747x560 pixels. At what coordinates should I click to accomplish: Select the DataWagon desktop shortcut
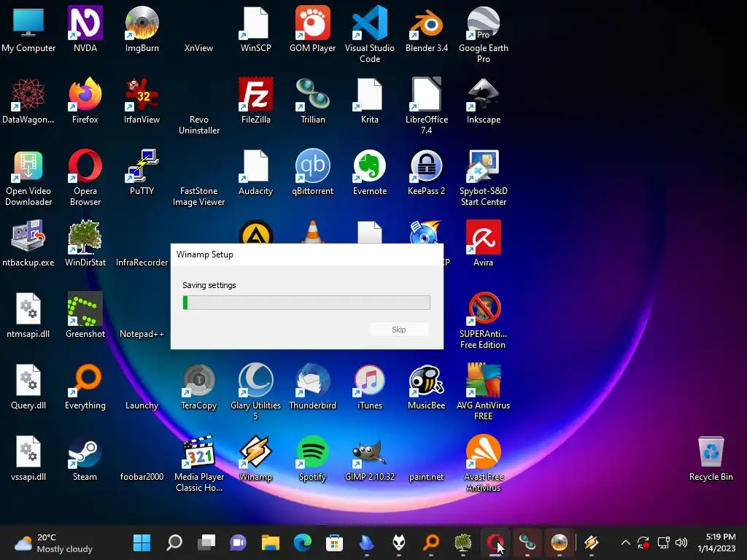click(28, 94)
